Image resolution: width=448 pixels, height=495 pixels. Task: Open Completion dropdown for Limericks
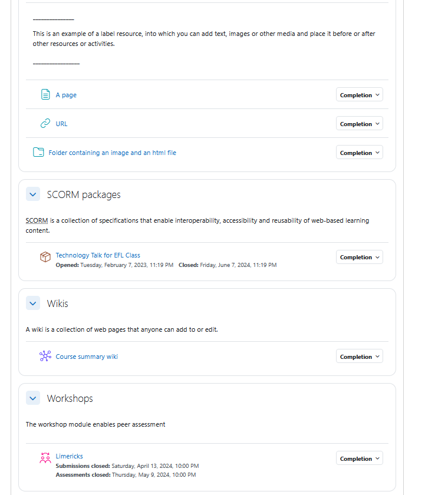359,458
